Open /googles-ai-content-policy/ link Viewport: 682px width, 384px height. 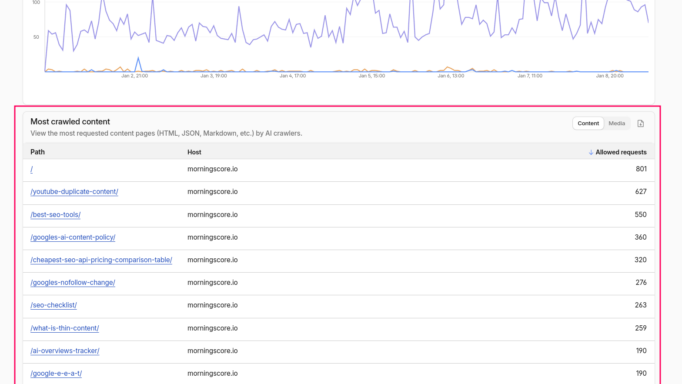click(x=73, y=237)
